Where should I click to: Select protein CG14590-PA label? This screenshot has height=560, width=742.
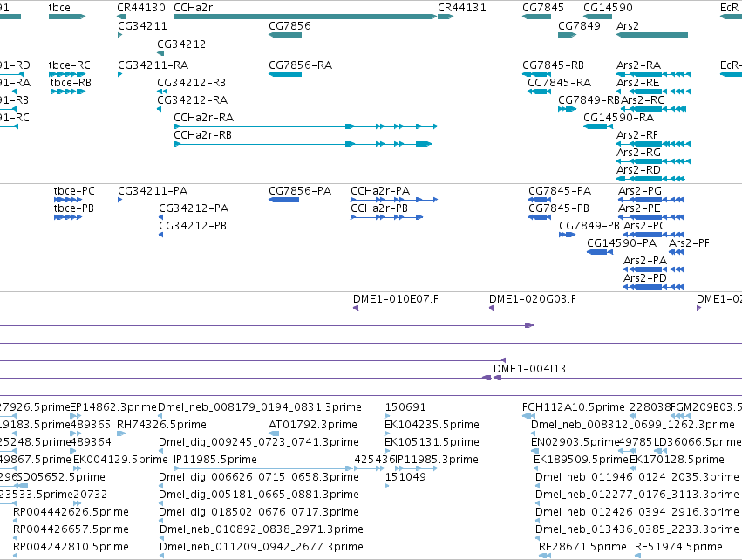pos(622,243)
